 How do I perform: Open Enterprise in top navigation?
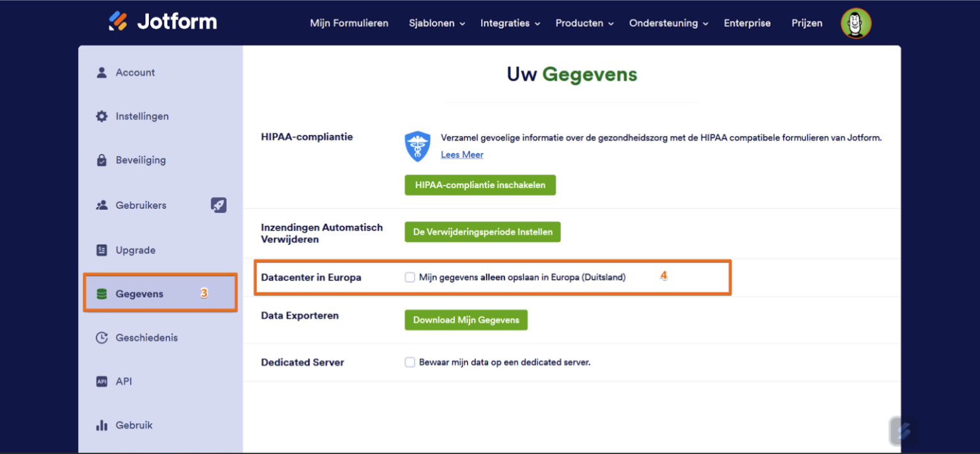tap(747, 23)
